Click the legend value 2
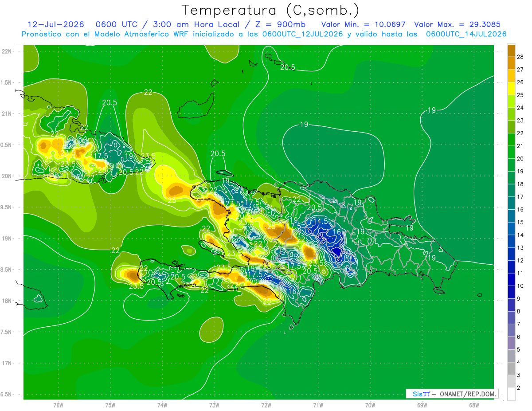Image resolution: width=532 pixels, height=411 pixels. click(518, 388)
